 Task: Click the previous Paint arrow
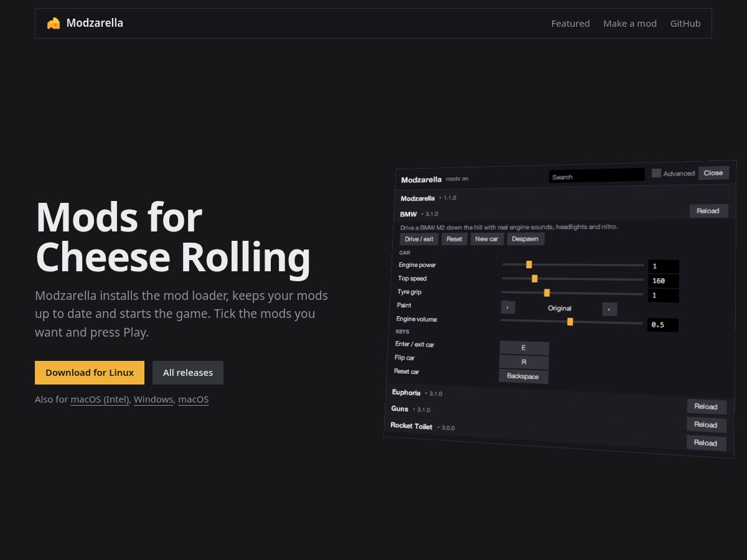508,307
